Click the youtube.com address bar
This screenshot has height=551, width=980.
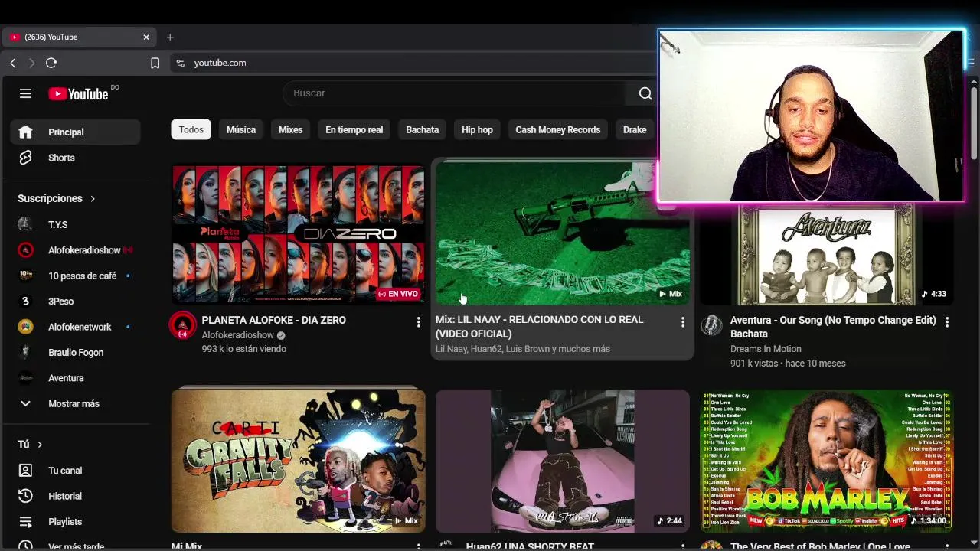pyautogui.click(x=412, y=63)
